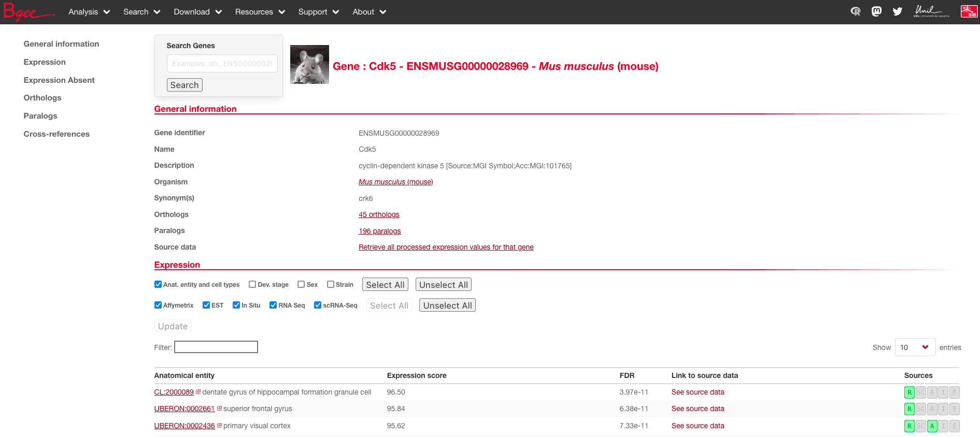Uncheck the scRNA-Seq data type
The height and width of the screenshot is (437, 980).
click(x=318, y=305)
